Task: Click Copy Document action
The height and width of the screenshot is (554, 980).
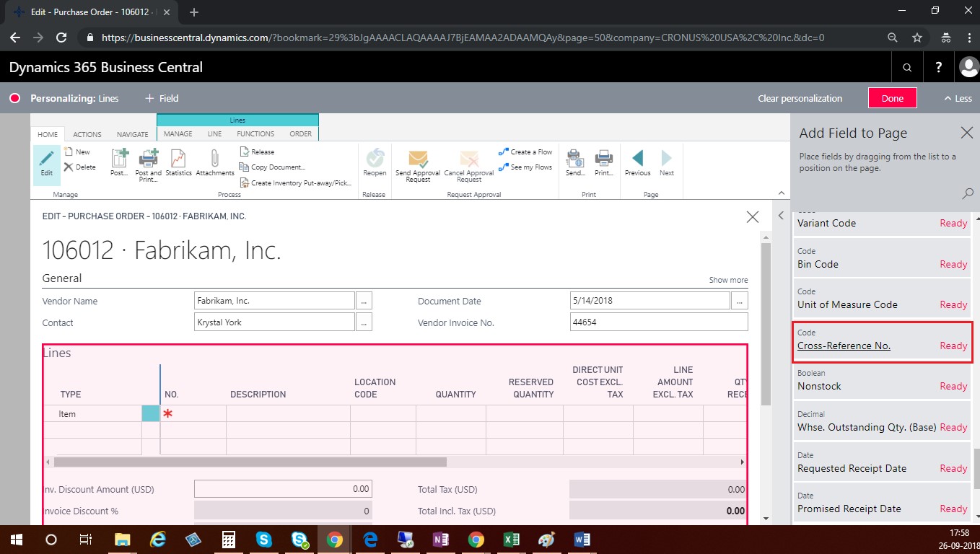Action: point(273,167)
